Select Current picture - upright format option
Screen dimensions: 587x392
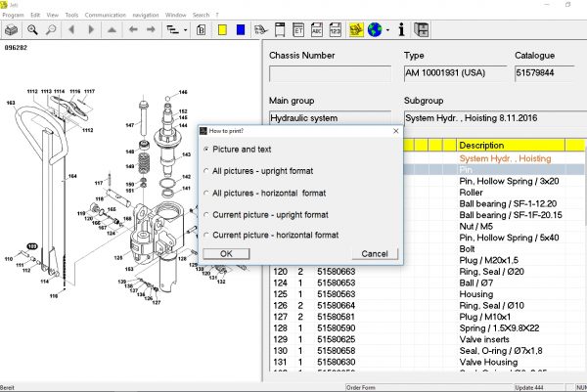pyautogui.click(x=205, y=215)
